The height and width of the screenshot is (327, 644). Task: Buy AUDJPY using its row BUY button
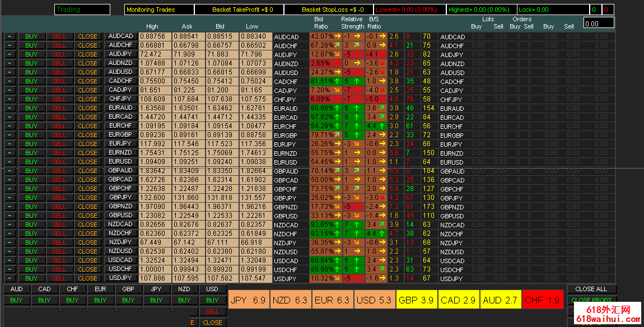[31, 54]
